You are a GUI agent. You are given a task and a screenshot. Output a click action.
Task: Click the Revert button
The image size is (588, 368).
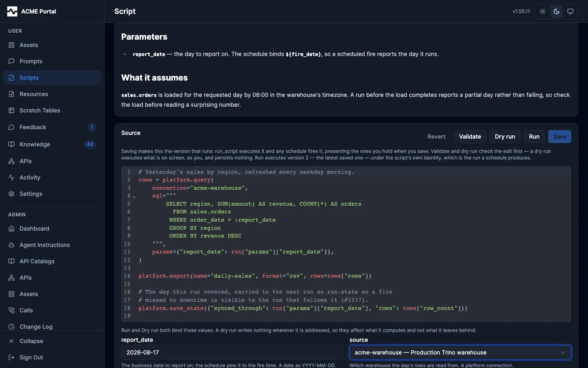pyautogui.click(x=437, y=137)
